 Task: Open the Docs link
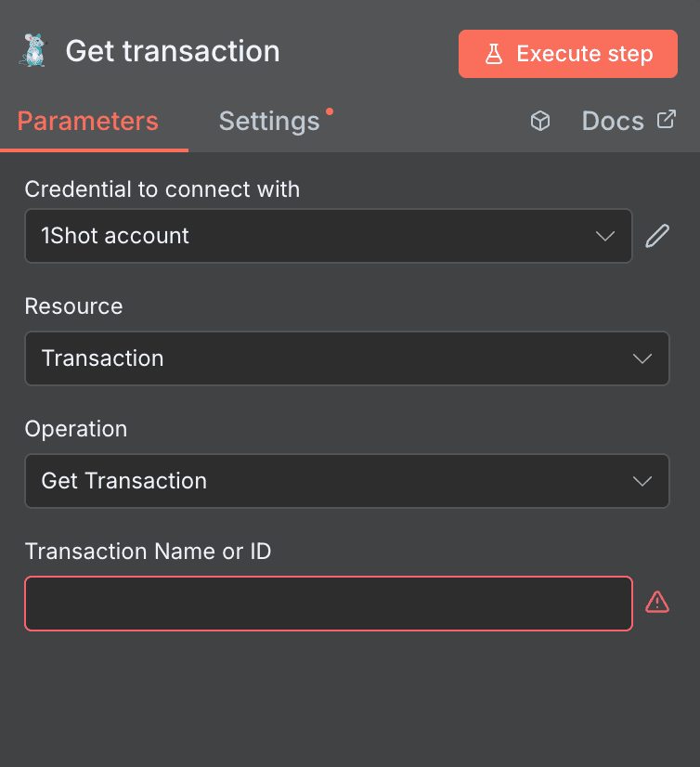[x=613, y=121]
